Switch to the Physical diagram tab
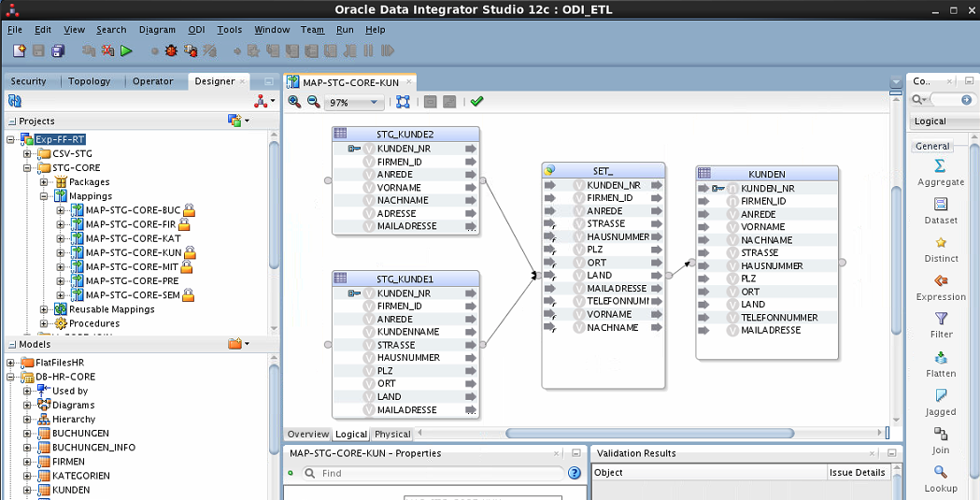This screenshot has width=980, height=500. pos(392,434)
